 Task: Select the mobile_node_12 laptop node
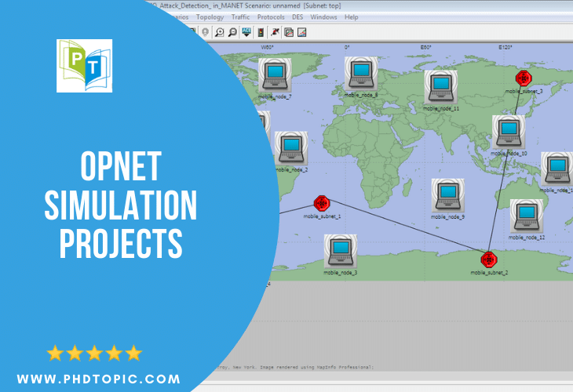click(527, 216)
